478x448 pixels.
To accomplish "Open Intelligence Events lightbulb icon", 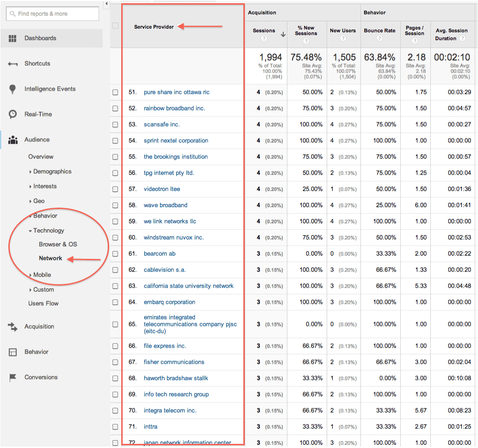I will 12,89.
